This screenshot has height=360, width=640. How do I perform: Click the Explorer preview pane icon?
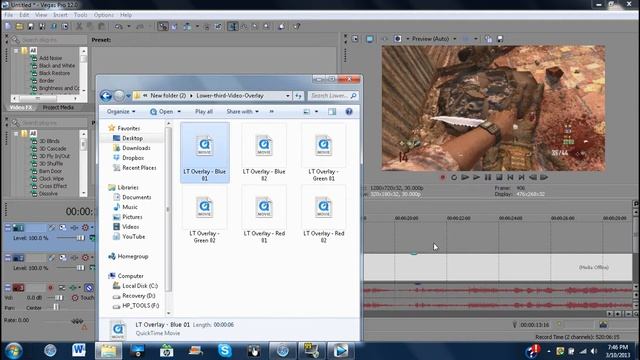[x=332, y=112]
